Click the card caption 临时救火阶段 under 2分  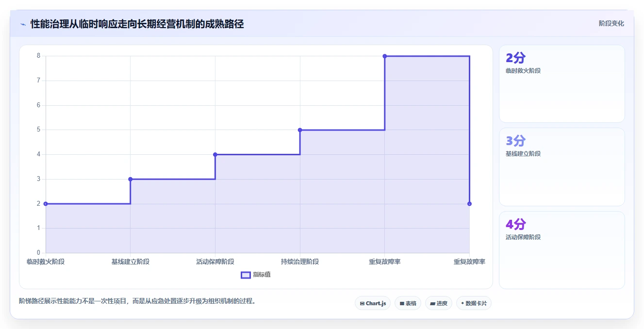pos(523,71)
